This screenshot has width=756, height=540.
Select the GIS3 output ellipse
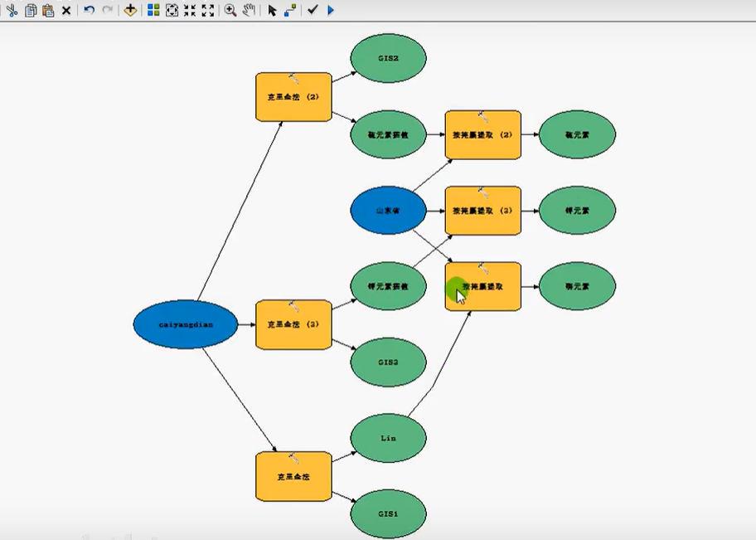388,362
